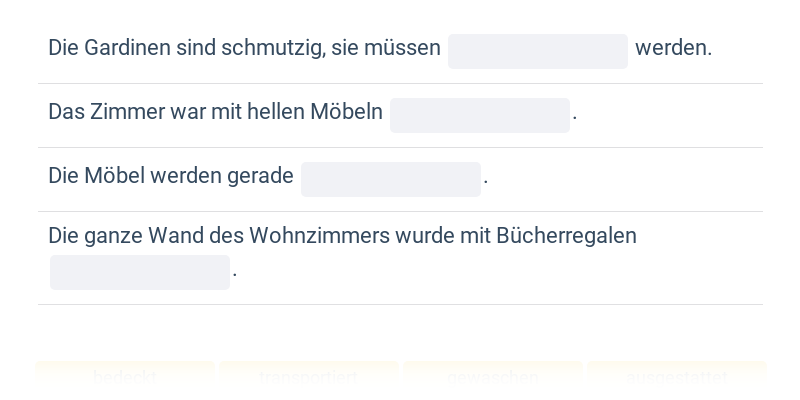The height and width of the screenshot is (400, 800).
Task: Click the word 'Bücherregalen' in the last sentence
Action: click(x=566, y=236)
